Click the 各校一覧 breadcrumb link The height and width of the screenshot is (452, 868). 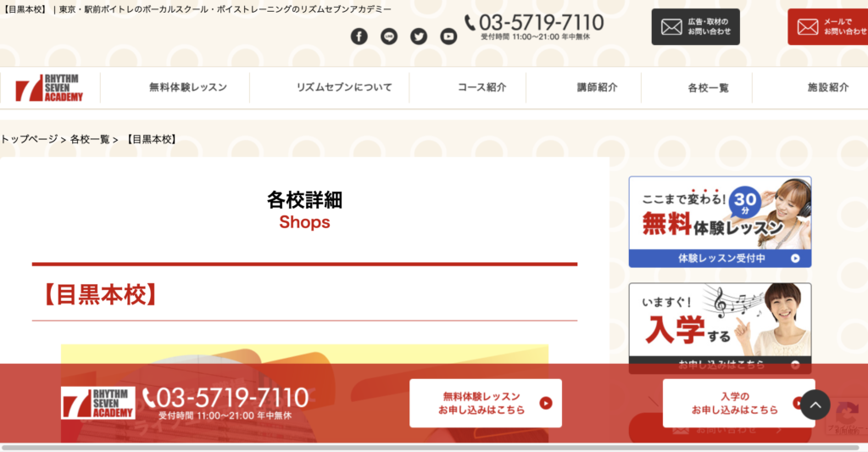pyautogui.click(x=90, y=139)
